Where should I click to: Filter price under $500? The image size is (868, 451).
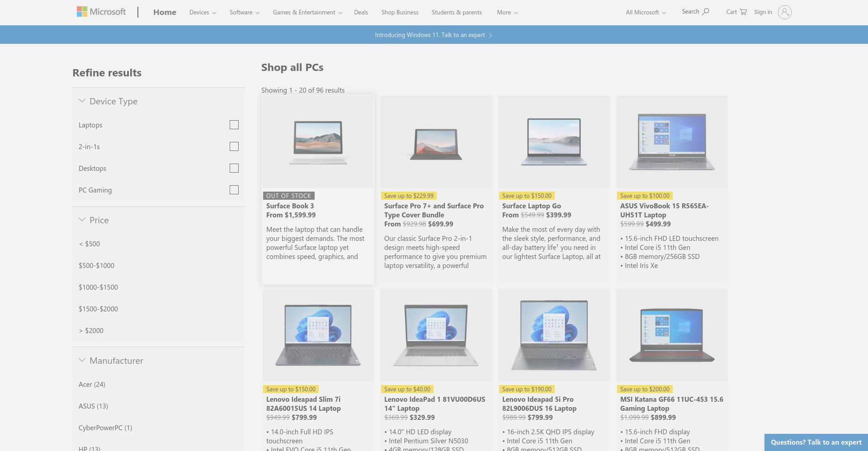pyautogui.click(x=90, y=244)
